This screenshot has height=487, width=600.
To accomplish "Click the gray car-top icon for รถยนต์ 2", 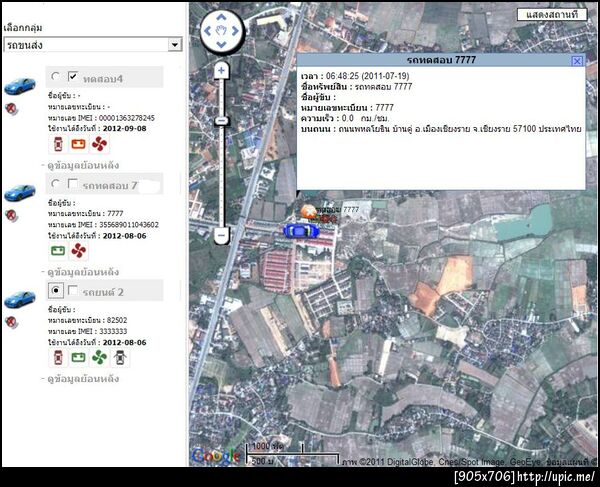I will [120, 358].
